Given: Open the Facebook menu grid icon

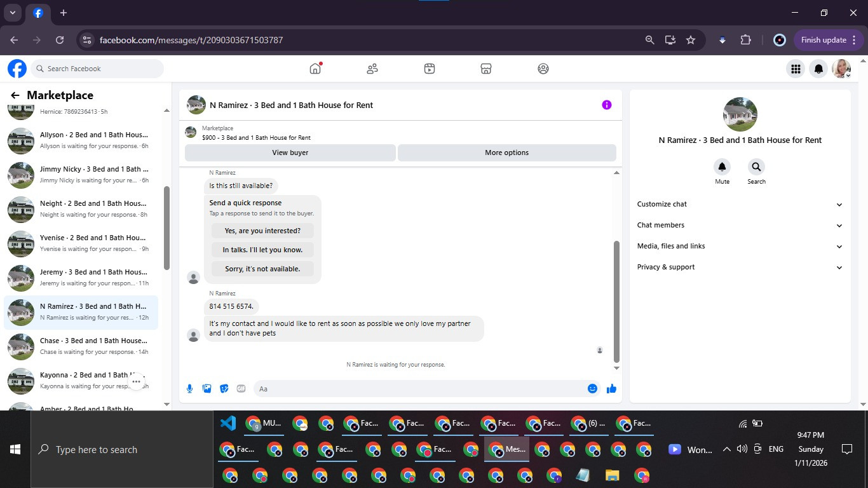Looking at the screenshot, I should pos(796,69).
